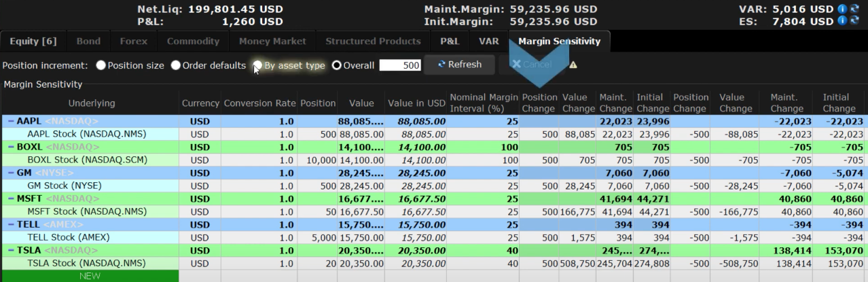This screenshot has width=868, height=282.
Task: Click the position increment input field
Action: click(x=400, y=65)
